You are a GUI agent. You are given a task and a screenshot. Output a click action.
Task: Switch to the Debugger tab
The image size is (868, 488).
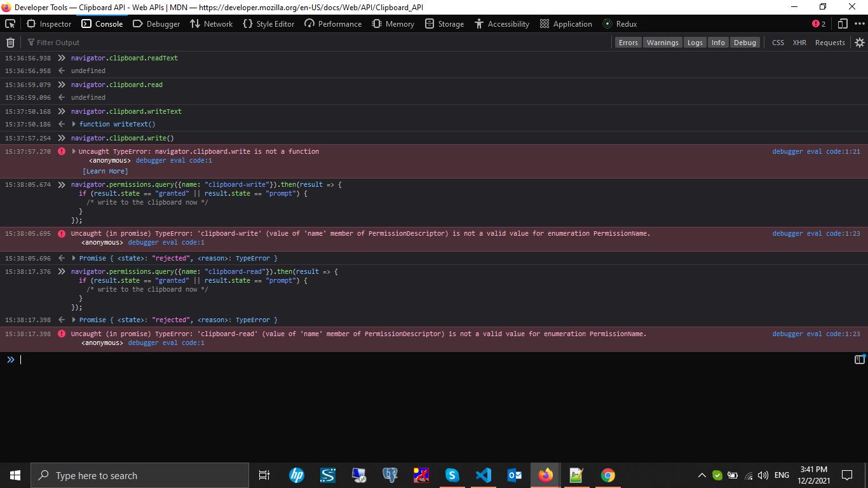coord(156,24)
